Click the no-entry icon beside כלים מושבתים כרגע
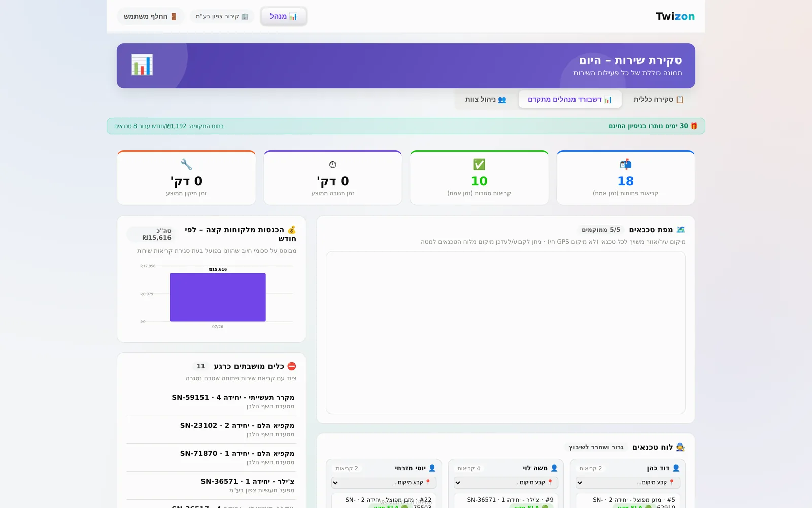Image resolution: width=812 pixels, height=508 pixels. pyautogui.click(x=292, y=366)
